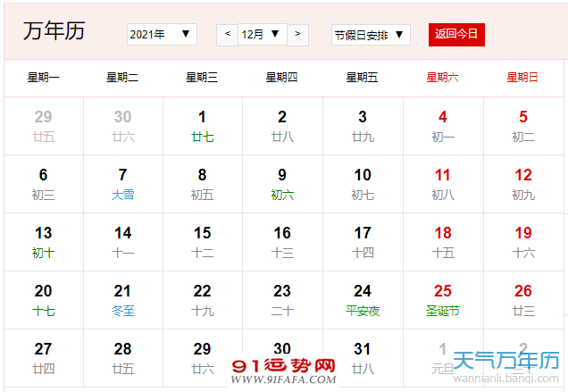Select December 25 圣诞节
This screenshot has height=392, width=568.
pyautogui.click(x=443, y=300)
